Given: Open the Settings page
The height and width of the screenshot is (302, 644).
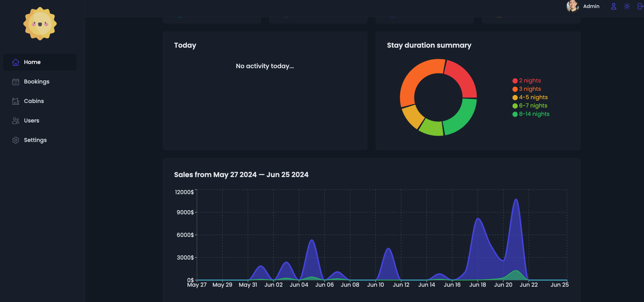Looking at the screenshot, I should coord(35,140).
